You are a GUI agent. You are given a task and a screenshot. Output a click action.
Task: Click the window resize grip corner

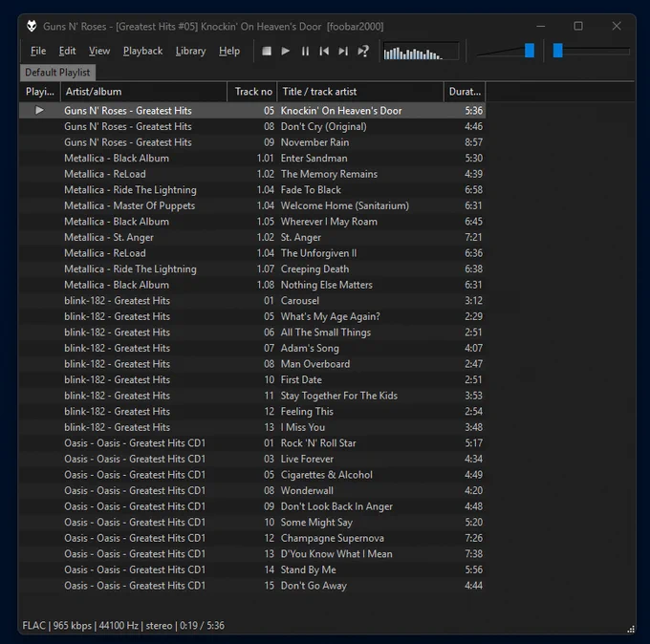[x=631, y=629]
